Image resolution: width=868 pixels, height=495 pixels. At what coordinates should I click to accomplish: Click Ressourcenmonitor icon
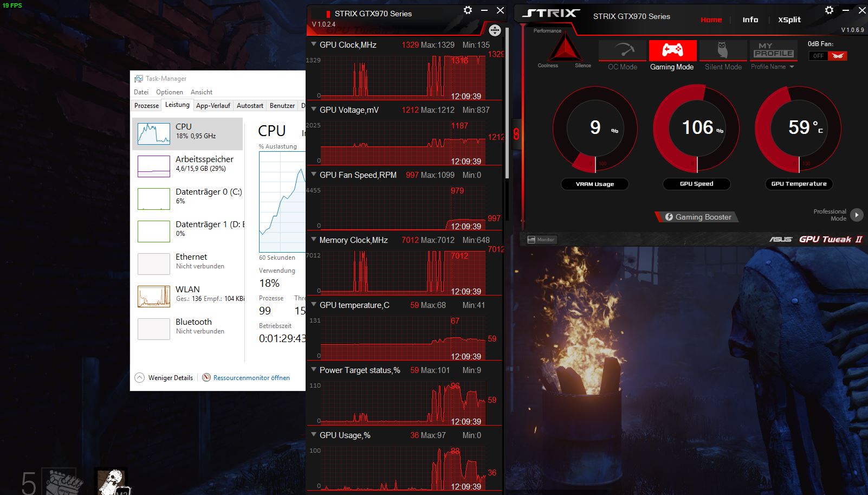pyautogui.click(x=206, y=377)
